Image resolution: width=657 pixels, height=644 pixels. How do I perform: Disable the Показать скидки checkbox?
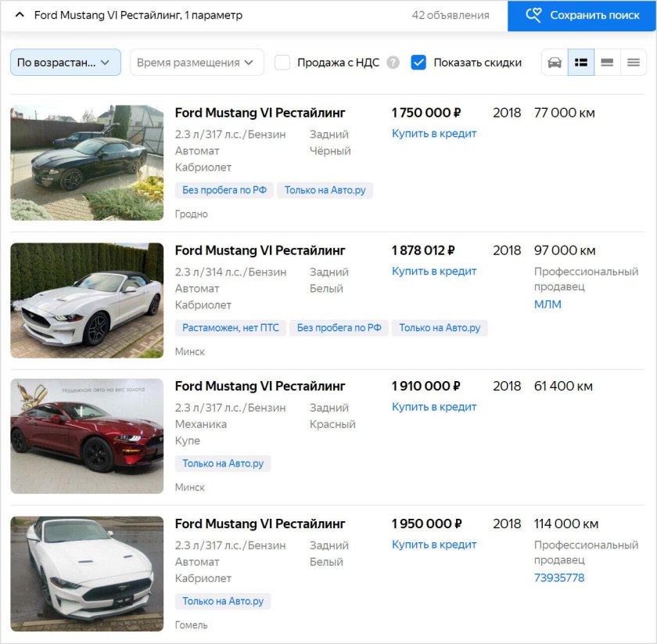418,62
